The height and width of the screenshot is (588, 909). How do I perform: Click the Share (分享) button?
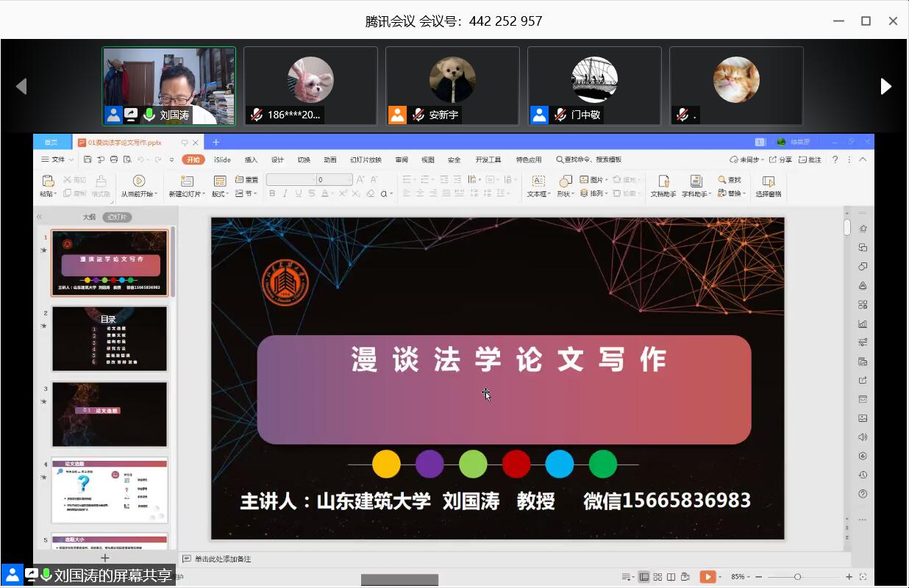782,159
